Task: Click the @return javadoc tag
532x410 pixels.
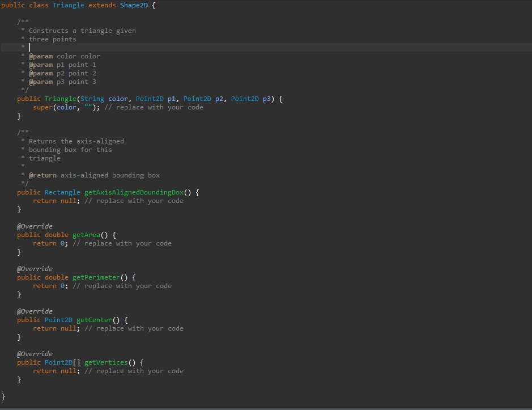Action: pos(42,175)
